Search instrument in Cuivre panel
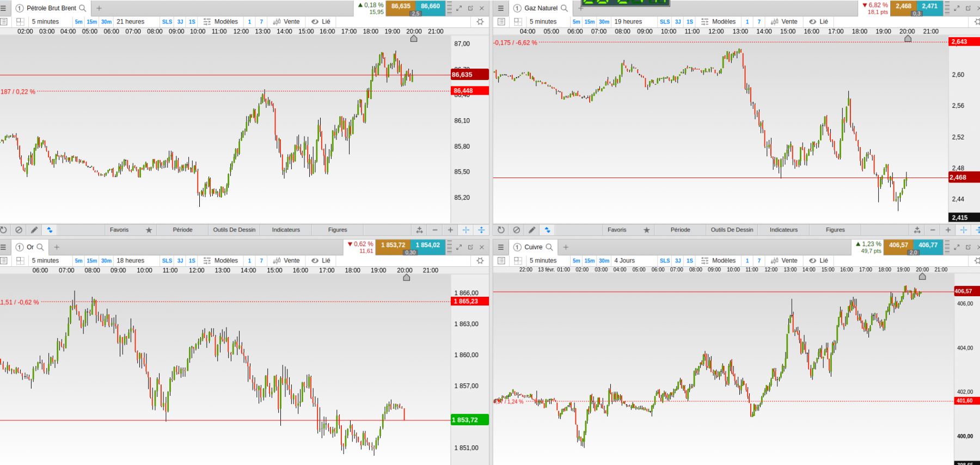 tap(549, 247)
